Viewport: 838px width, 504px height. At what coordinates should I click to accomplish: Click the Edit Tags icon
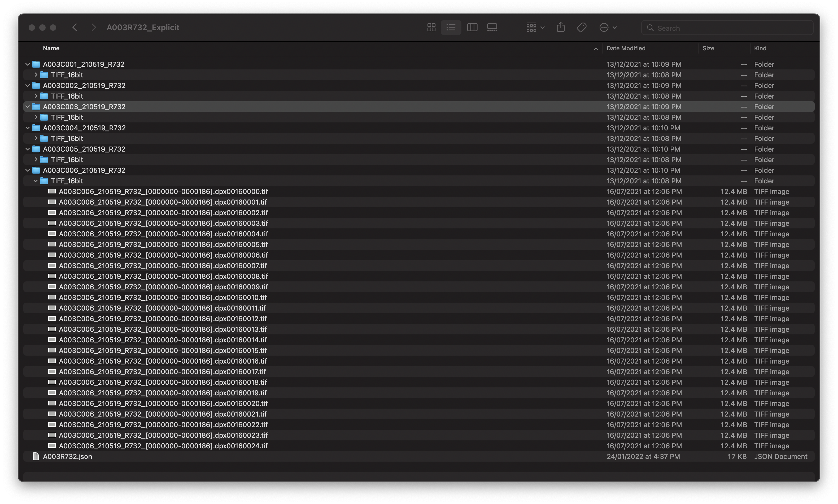tap(582, 28)
